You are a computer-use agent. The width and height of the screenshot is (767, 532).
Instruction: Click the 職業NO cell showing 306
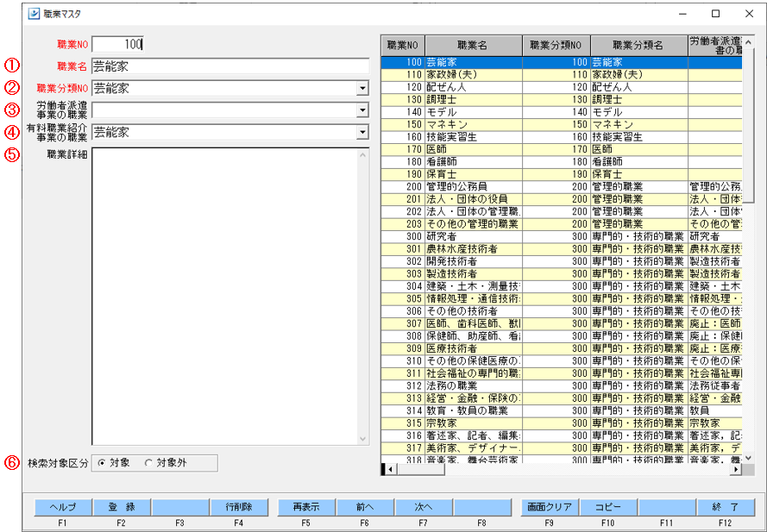[x=403, y=311]
